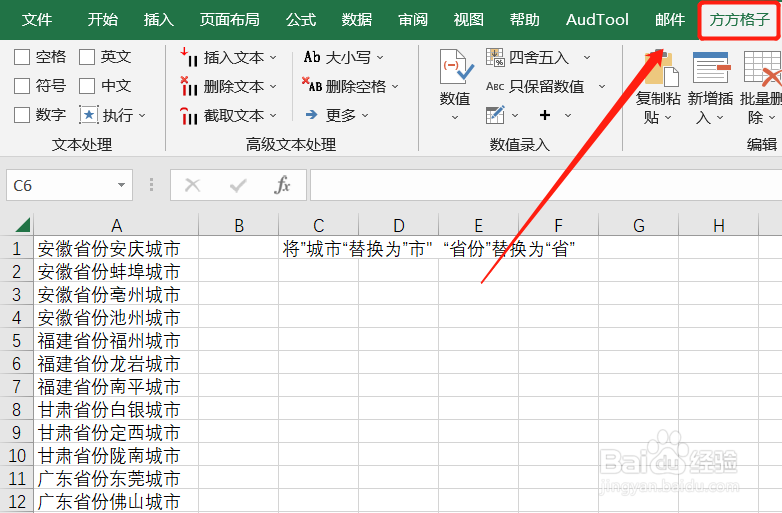Click the Name Box showing C6
Image resolution: width=782 pixels, height=513 pixels.
pos(69,185)
